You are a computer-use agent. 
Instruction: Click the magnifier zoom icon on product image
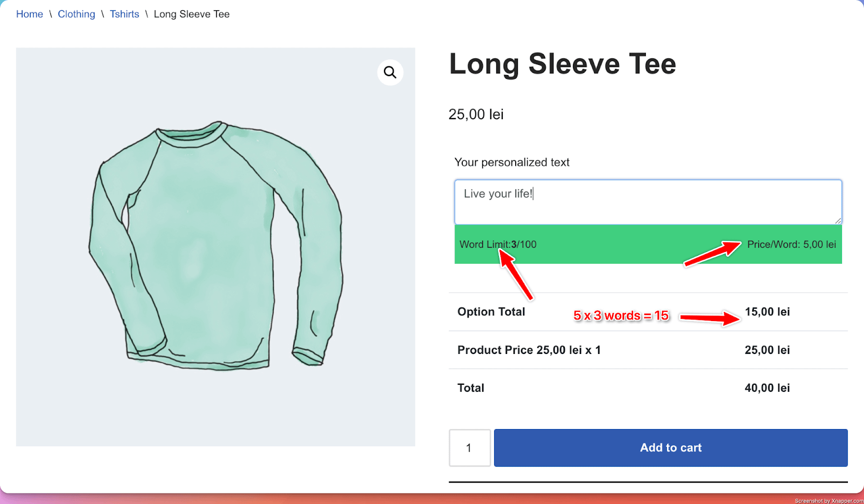tap(390, 72)
